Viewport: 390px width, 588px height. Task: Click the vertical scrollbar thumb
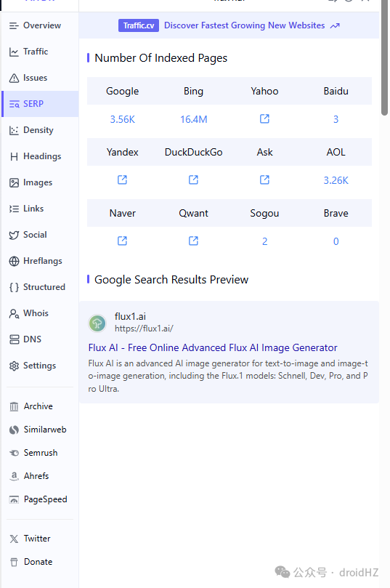click(384, 57)
